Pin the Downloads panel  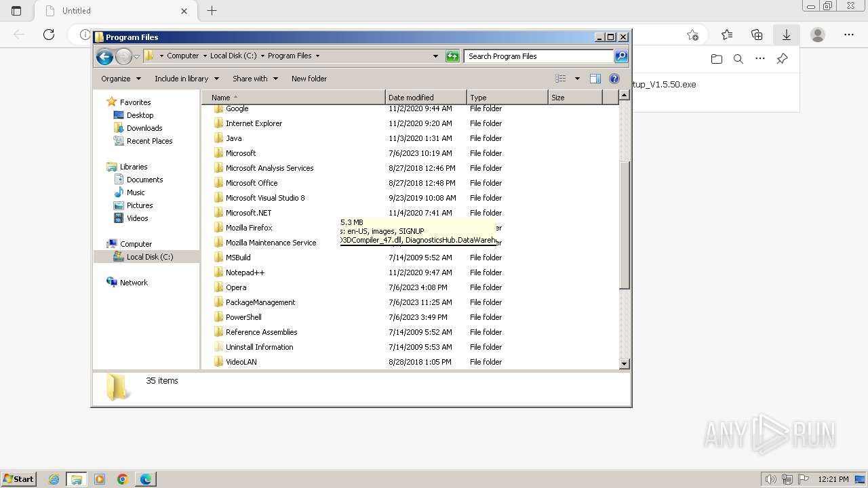(782, 59)
